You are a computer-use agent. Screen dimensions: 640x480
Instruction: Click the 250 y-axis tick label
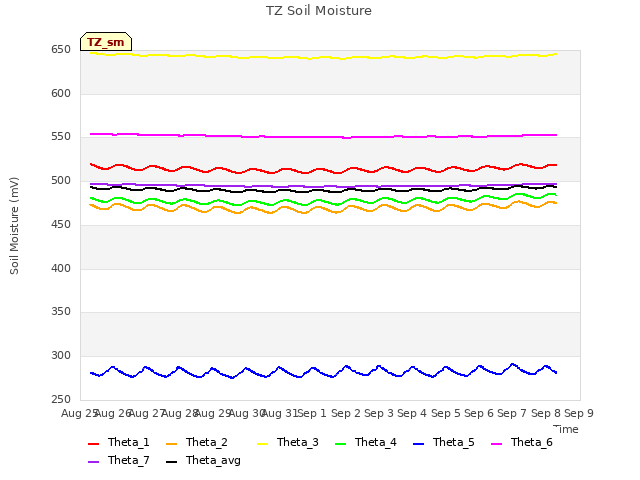(61, 400)
